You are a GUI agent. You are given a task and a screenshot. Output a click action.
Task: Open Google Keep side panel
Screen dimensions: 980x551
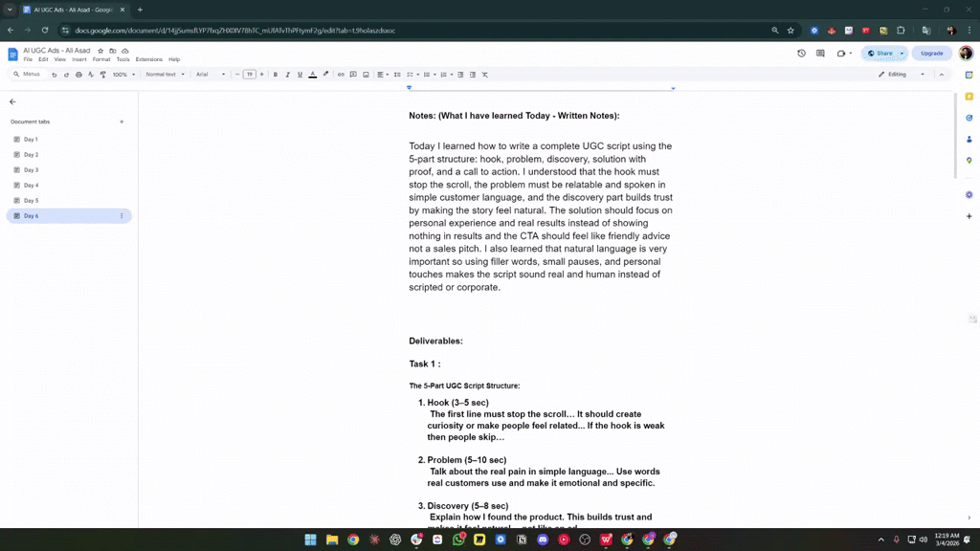[969, 97]
